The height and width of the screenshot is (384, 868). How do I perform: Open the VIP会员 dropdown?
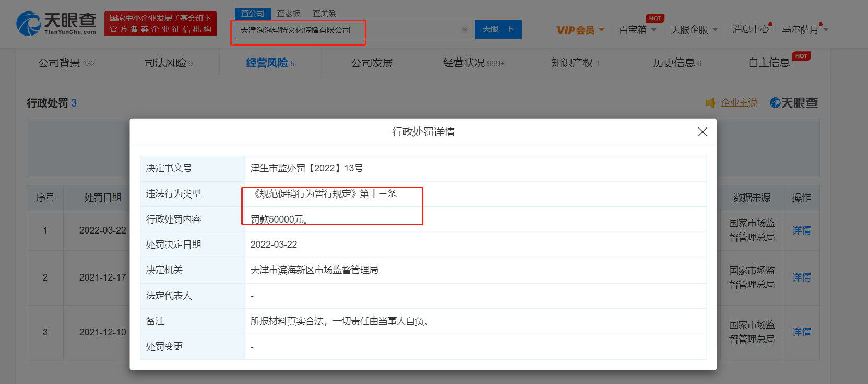580,30
